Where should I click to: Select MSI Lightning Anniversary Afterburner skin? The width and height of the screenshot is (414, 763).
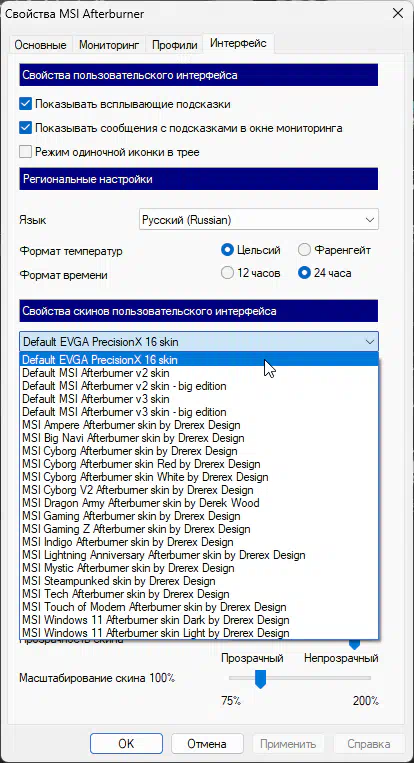tap(199, 555)
